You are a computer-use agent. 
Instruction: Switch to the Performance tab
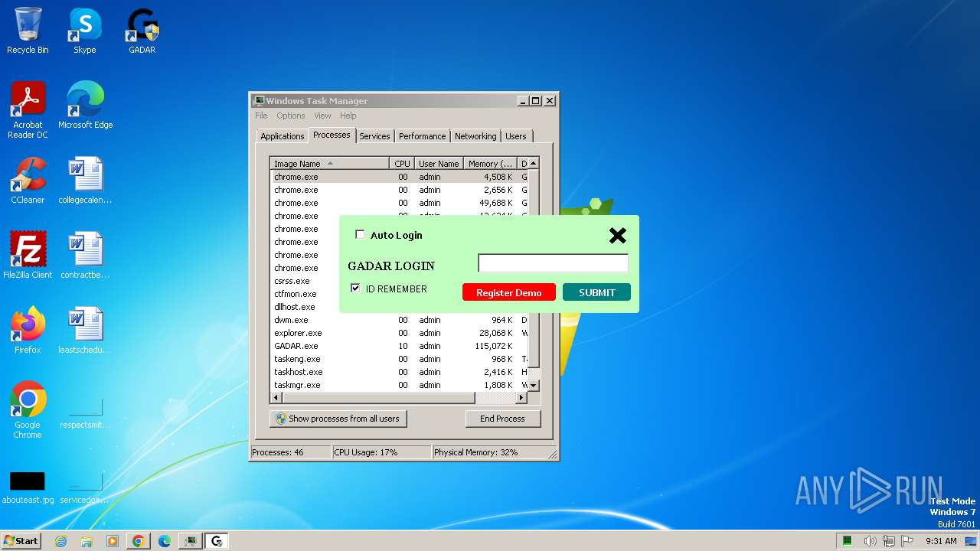point(422,136)
